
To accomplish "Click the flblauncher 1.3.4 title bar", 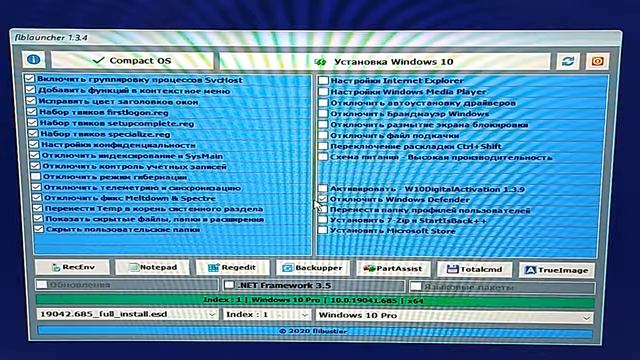I will pos(315,38).
